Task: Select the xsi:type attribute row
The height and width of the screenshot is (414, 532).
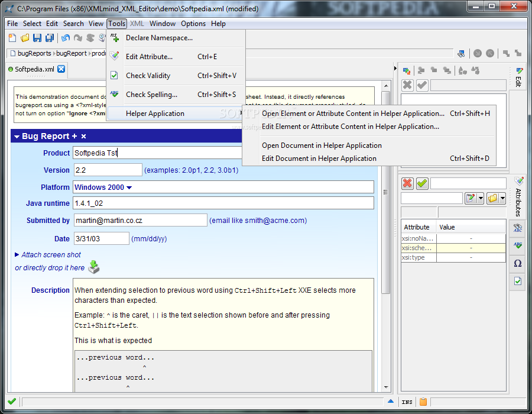Action: pyautogui.click(x=453, y=257)
